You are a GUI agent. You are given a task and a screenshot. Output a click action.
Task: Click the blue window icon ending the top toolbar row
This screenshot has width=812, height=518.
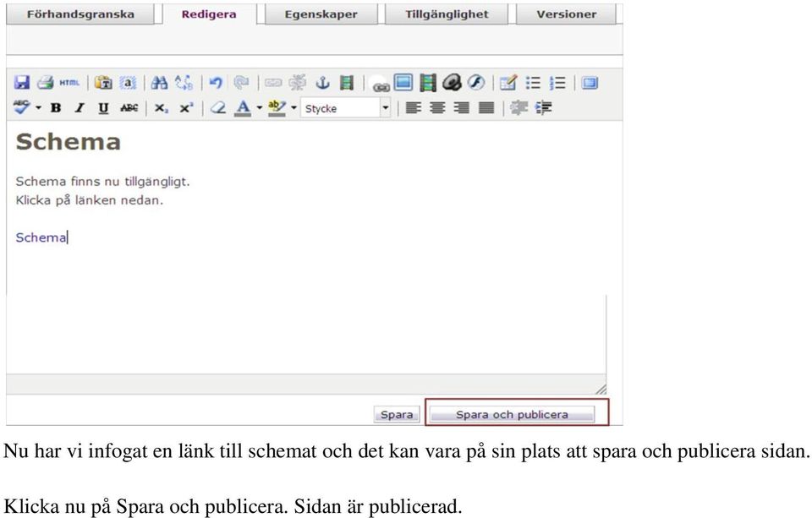[590, 83]
